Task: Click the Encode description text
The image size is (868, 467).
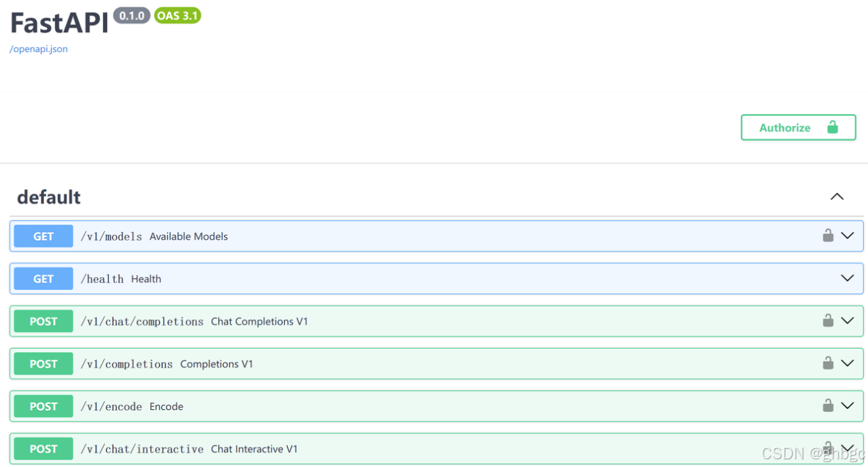Action: pos(166,406)
